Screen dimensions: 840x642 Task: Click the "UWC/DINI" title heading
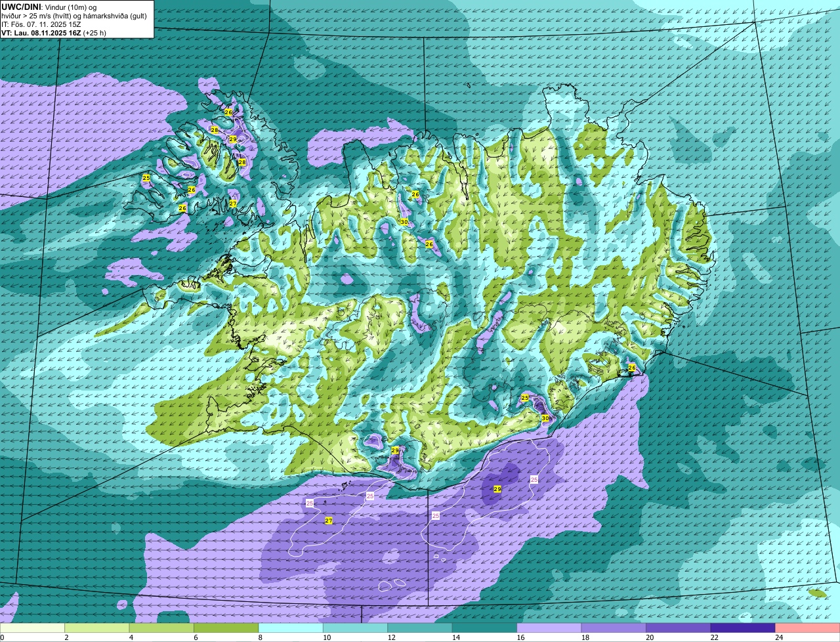(x=21, y=7)
